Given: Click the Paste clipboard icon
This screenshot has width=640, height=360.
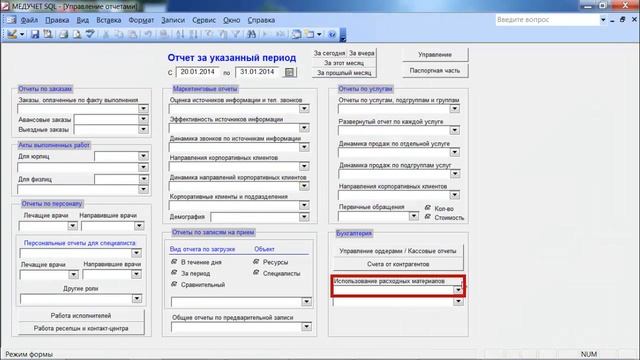Looking at the screenshot, I should coord(133,34).
